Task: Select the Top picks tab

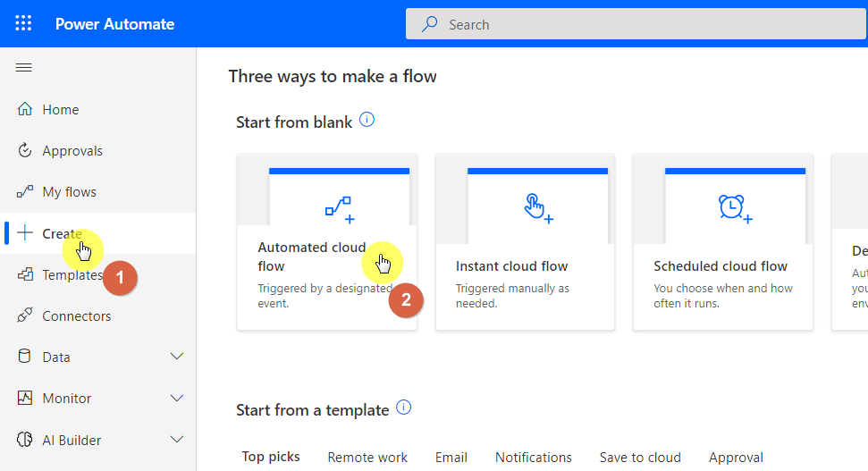Action: [271, 457]
